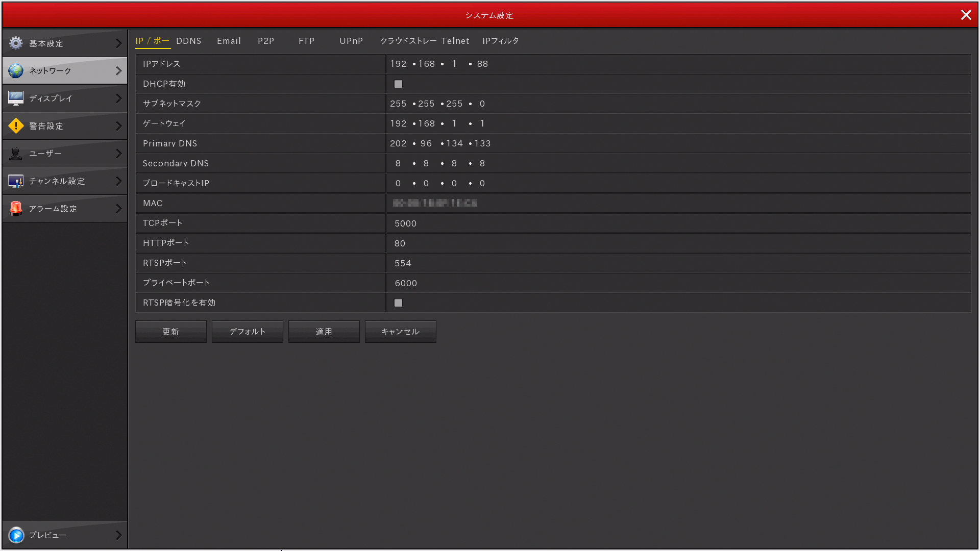The width and height of the screenshot is (980, 551).
Task: Switch to DDNS tab
Action: point(187,41)
